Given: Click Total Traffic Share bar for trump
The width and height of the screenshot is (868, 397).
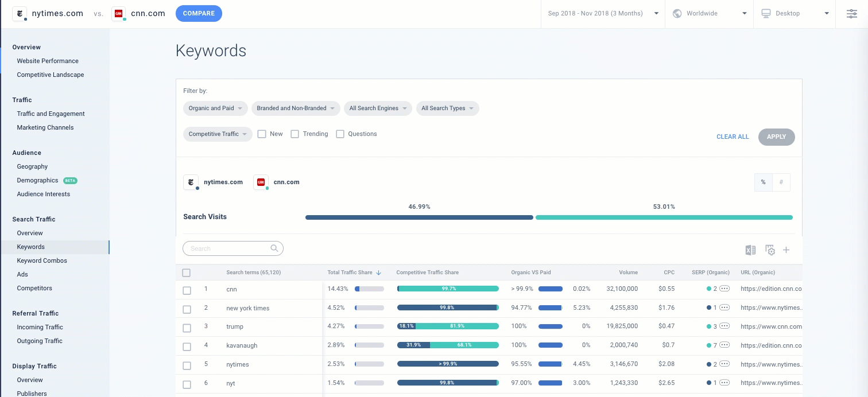Looking at the screenshot, I should [369, 326].
